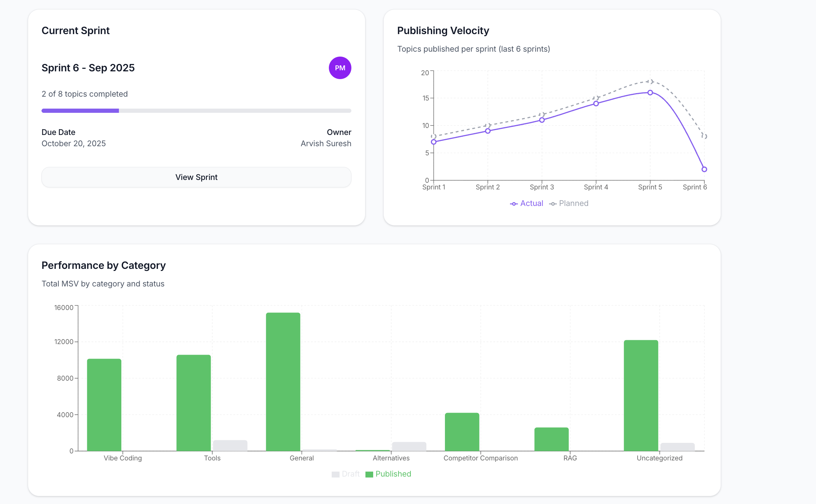This screenshot has width=816, height=504.
Task: Click the Uncategorized published green bar
Action: click(641, 395)
